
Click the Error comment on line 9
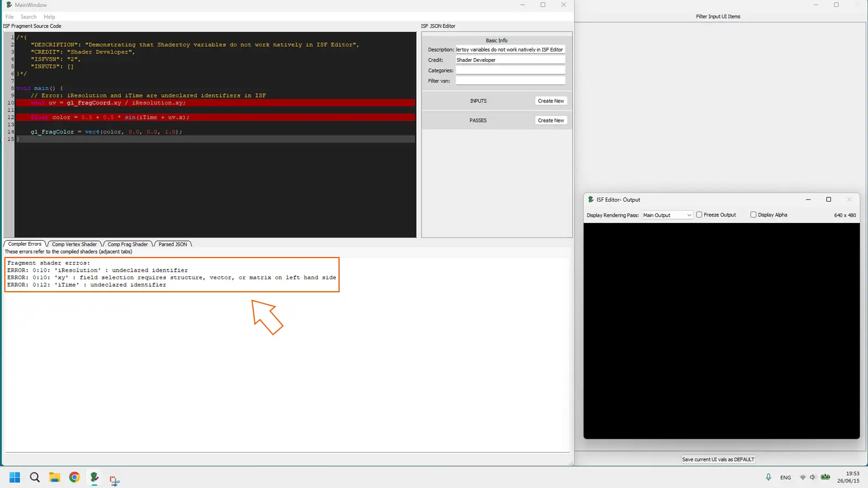point(148,95)
